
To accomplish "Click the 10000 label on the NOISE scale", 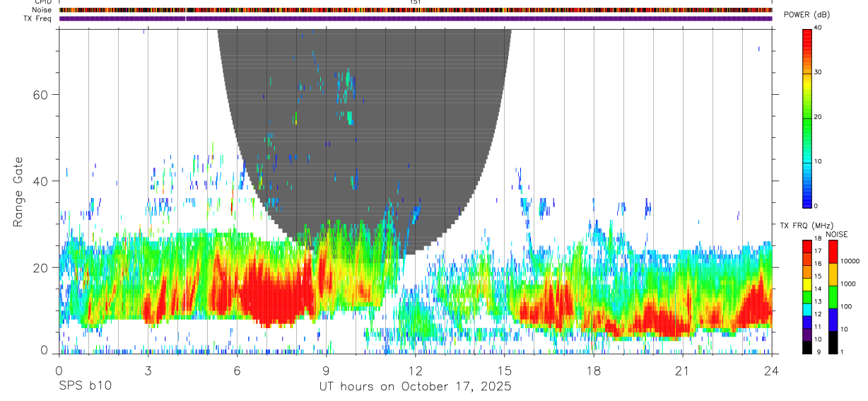I will [849, 261].
